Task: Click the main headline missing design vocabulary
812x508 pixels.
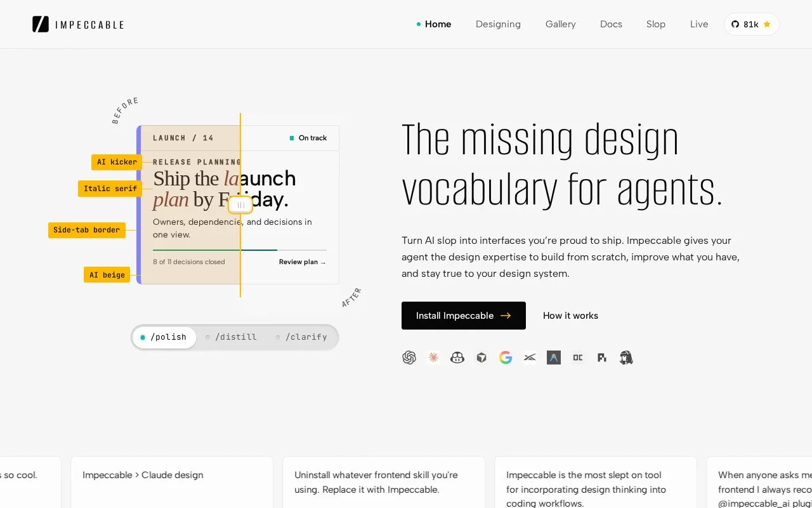Action: click(562, 165)
